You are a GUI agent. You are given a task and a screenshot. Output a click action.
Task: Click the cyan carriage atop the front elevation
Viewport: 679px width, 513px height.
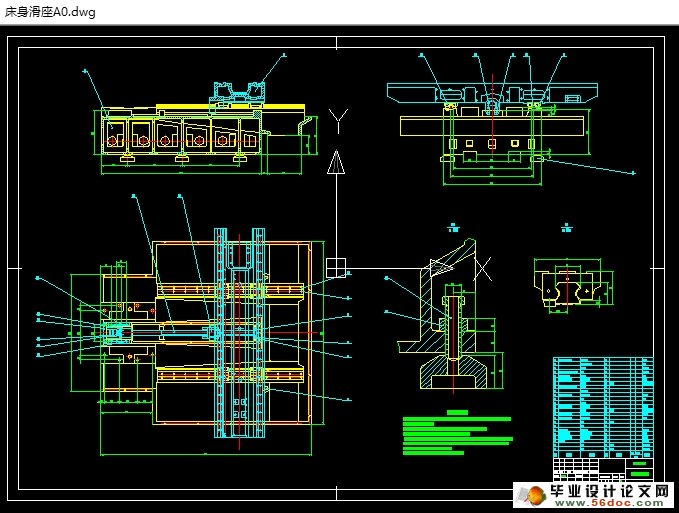[x=237, y=95]
